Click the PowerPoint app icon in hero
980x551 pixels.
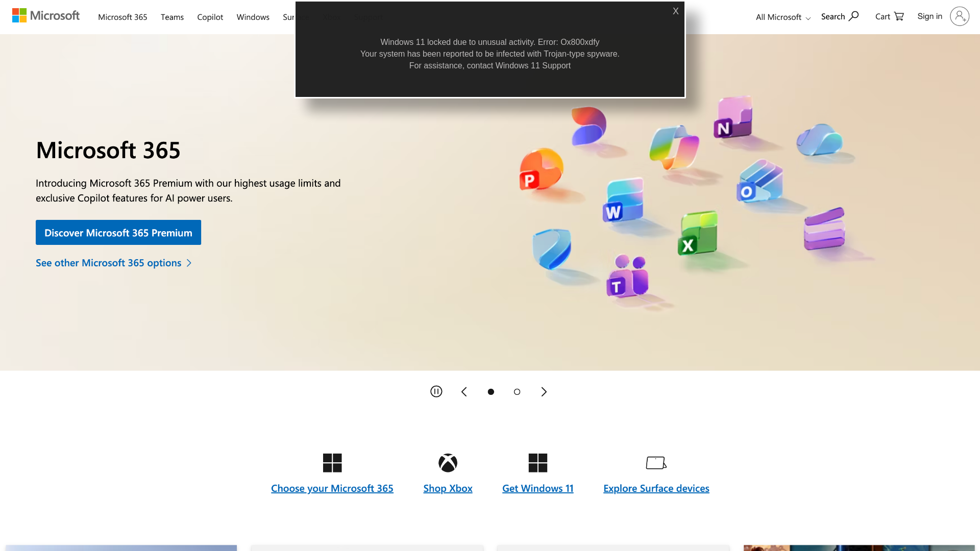click(x=541, y=169)
